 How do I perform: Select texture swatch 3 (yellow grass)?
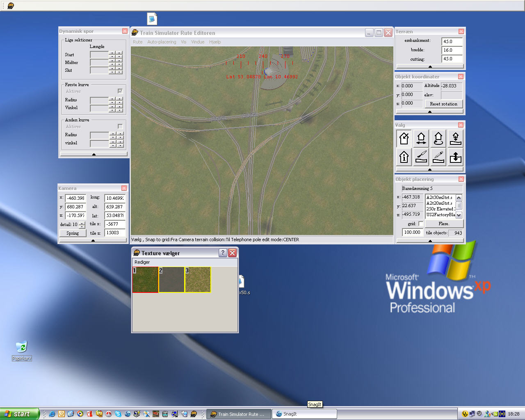[x=198, y=280]
